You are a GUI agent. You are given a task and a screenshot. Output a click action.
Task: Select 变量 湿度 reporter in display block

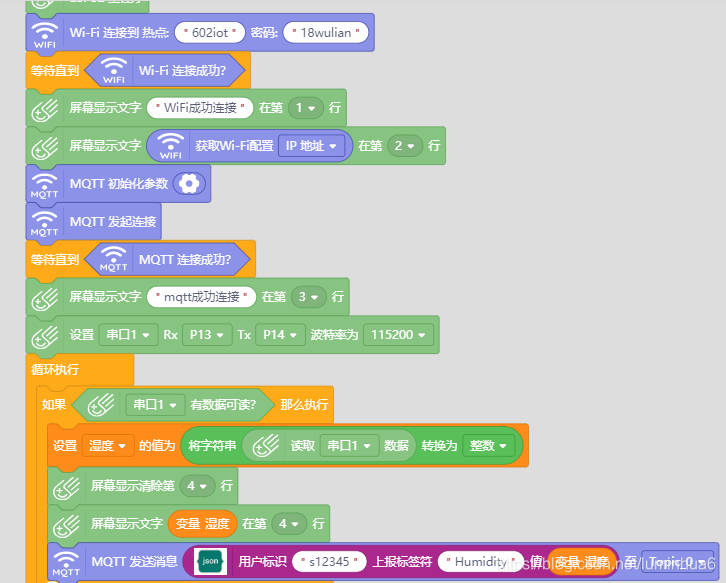pyautogui.click(x=202, y=524)
